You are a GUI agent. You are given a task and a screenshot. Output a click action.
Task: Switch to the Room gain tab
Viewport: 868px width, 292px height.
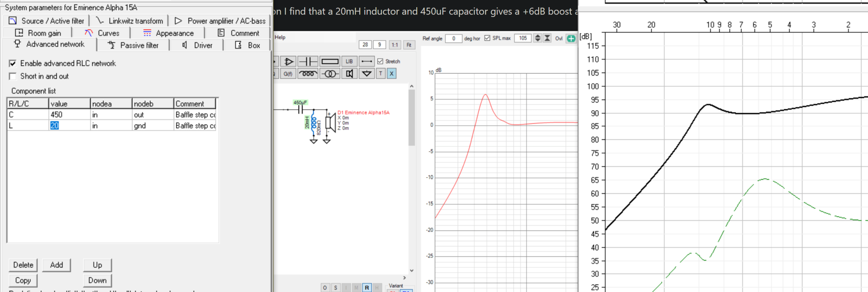pyautogui.click(x=38, y=33)
